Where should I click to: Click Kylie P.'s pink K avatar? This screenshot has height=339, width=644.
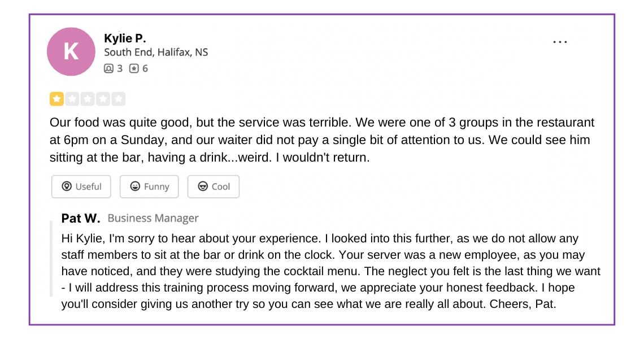click(x=71, y=52)
